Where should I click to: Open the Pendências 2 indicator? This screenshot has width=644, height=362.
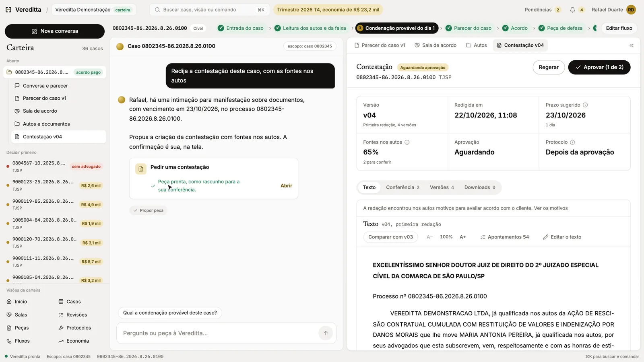coord(543,10)
